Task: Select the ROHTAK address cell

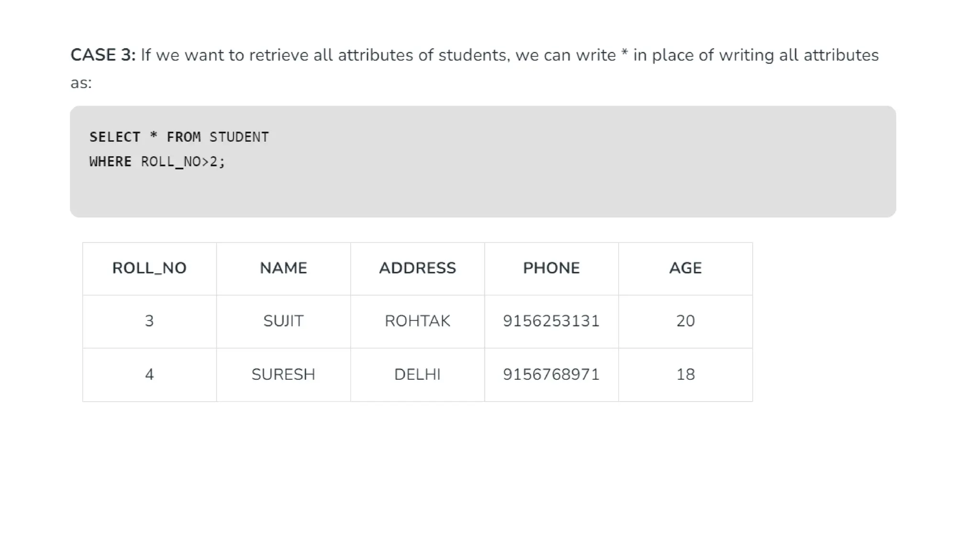Action: pyautogui.click(x=417, y=321)
